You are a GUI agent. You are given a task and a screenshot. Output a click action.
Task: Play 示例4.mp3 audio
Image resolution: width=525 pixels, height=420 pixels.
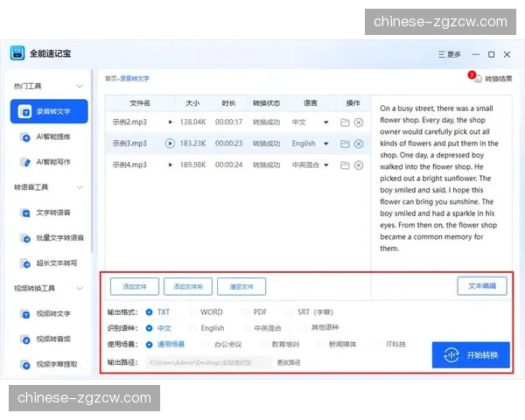click(x=171, y=165)
